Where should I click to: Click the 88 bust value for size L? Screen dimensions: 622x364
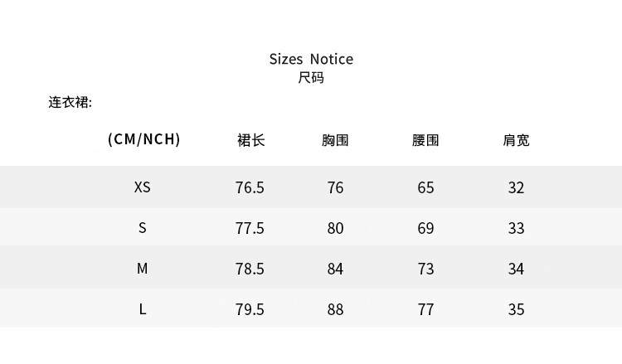click(335, 309)
